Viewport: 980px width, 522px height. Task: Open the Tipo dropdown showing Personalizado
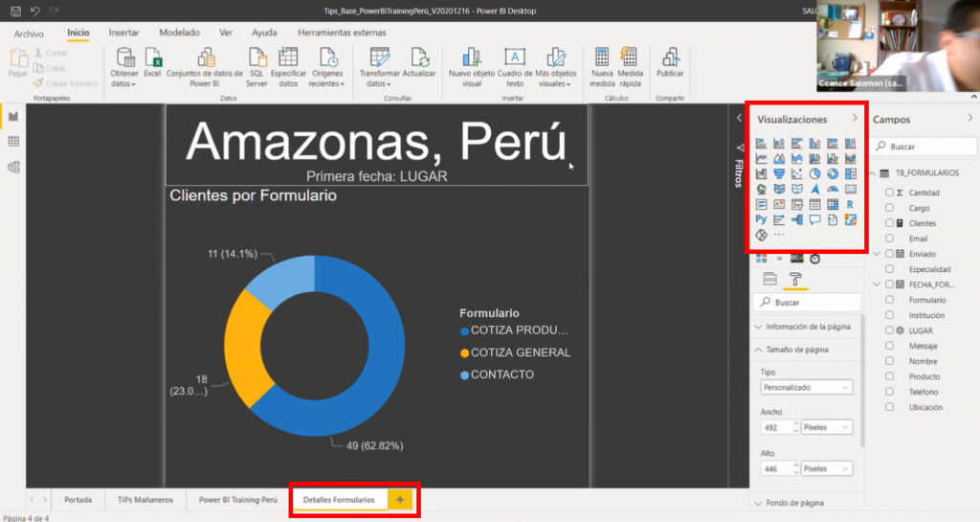806,388
